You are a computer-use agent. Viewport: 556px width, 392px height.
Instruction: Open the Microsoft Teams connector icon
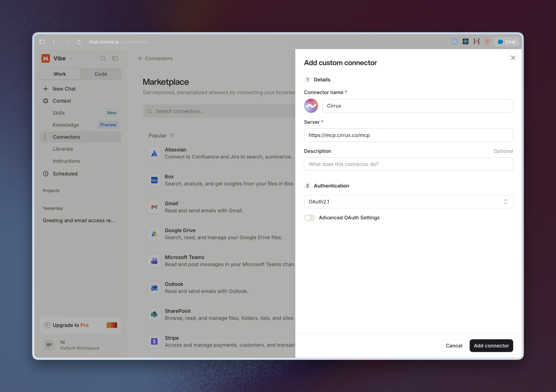coord(154,261)
